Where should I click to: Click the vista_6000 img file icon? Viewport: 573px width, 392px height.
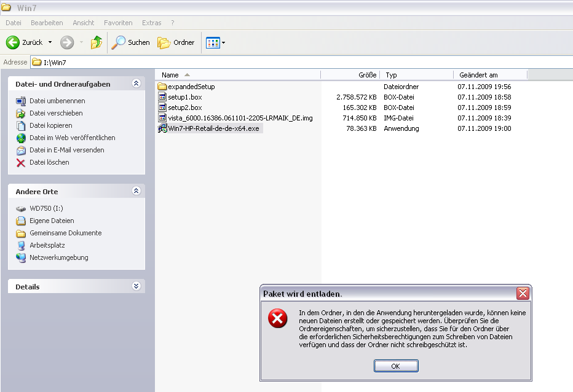[162, 117]
